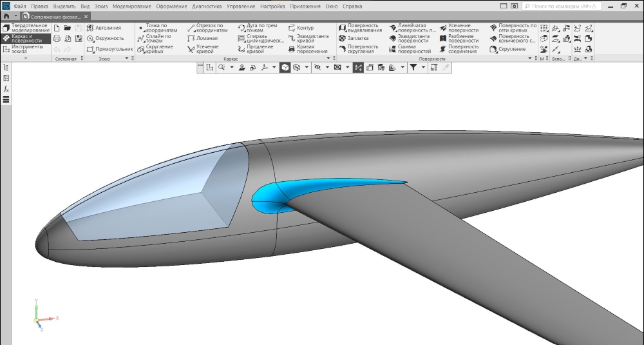Choose Сплайн по точкам tool
The height and width of the screenshot is (345, 644).
(155, 38)
